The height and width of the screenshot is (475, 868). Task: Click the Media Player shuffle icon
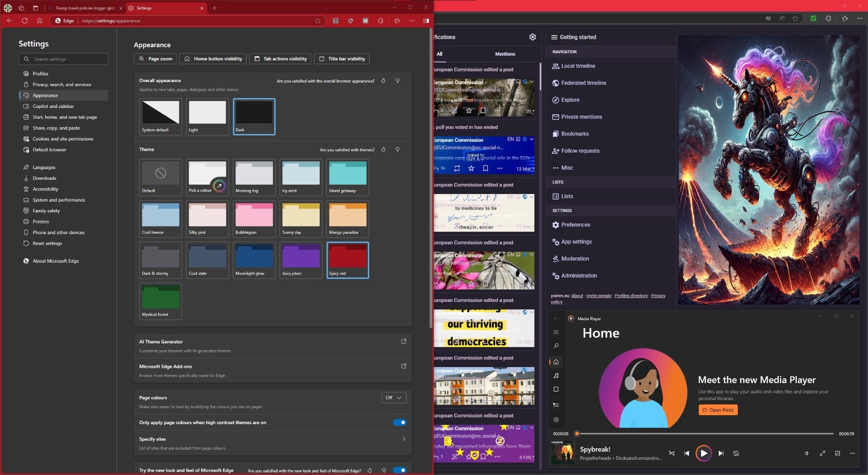(x=671, y=453)
